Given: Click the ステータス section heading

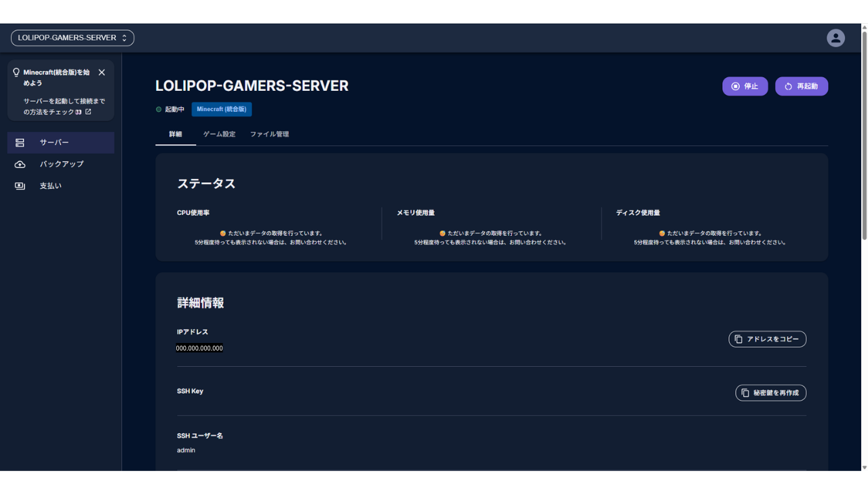Looking at the screenshot, I should (x=206, y=184).
